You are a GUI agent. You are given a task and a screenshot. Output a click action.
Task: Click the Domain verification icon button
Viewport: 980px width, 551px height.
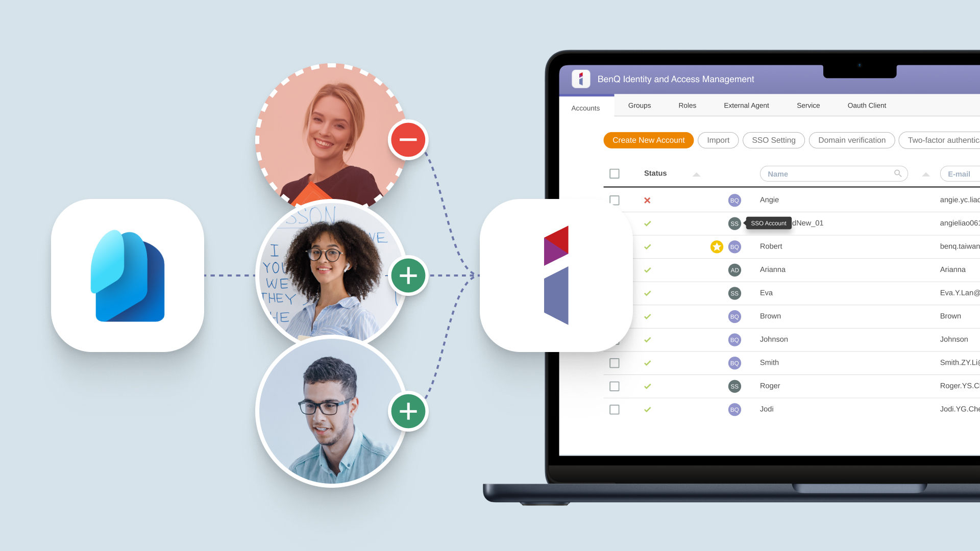pyautogui.click(x=851, y=140)
